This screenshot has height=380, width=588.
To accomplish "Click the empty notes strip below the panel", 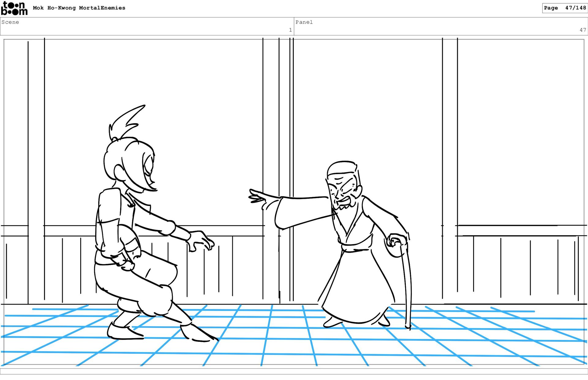I will [294, 371].
